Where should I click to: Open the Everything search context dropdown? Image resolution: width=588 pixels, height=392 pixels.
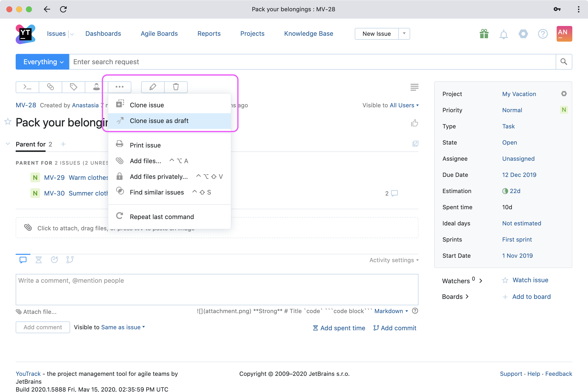click(42, 62)
